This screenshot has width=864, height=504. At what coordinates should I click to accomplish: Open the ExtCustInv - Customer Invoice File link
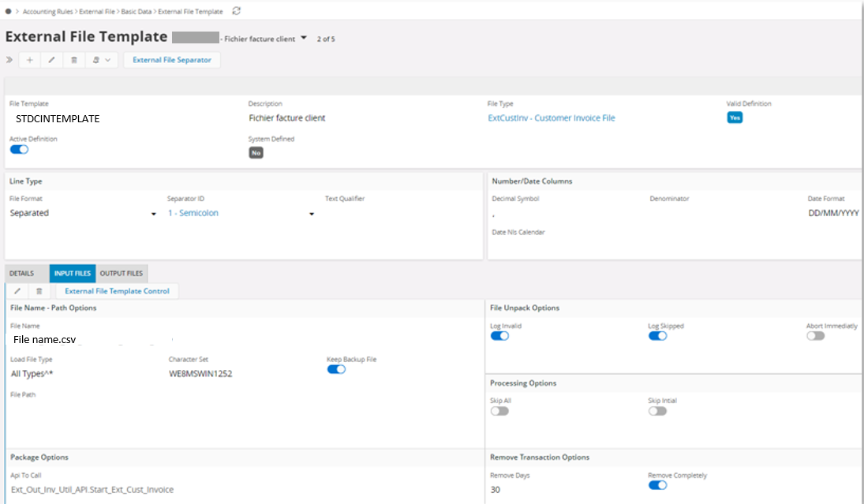[552, 118]
